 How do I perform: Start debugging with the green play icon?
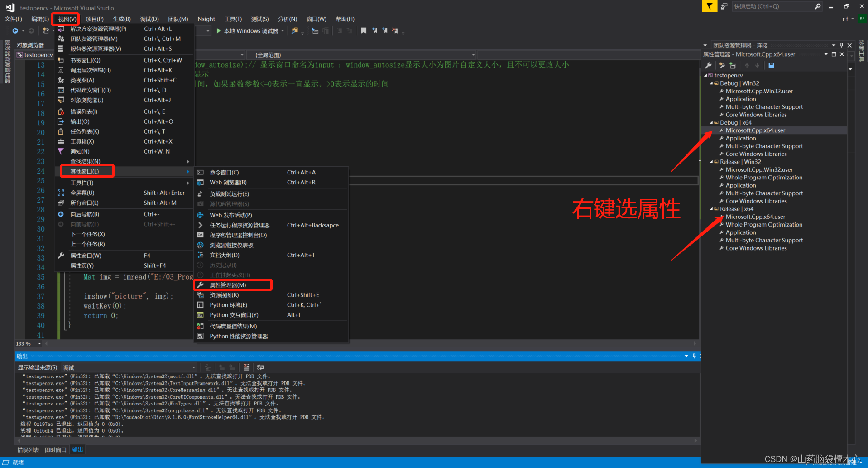coord(219,31)
